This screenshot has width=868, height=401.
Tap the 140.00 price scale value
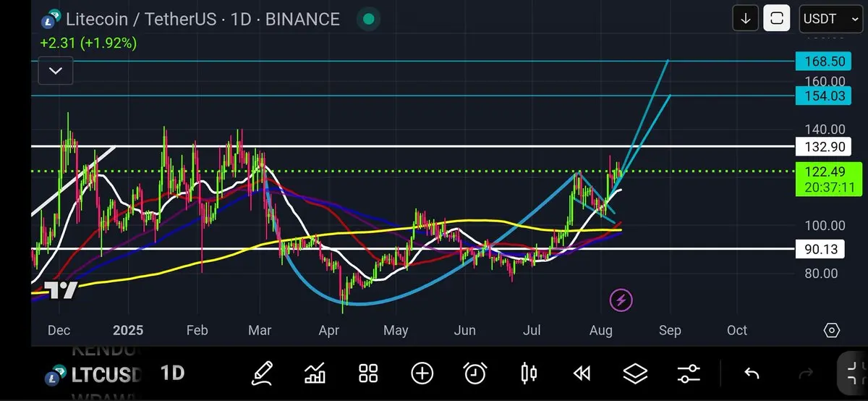click(825, 130)
